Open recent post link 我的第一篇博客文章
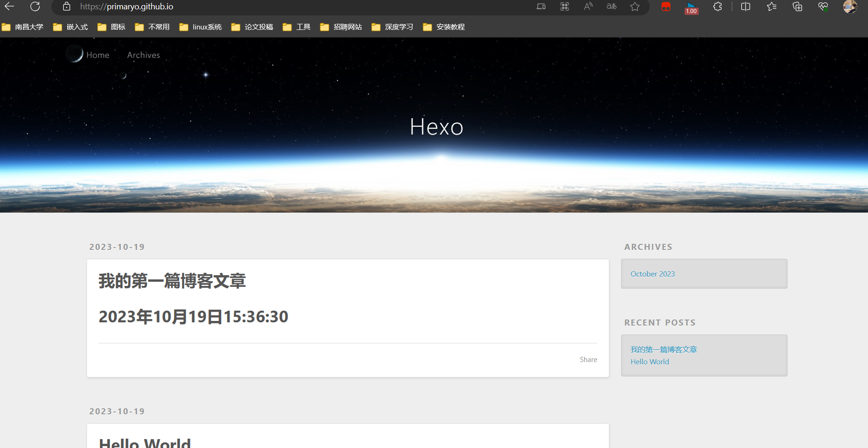Image resolution: width=868 pixels, height=448 pixels. tap(664, 349)
